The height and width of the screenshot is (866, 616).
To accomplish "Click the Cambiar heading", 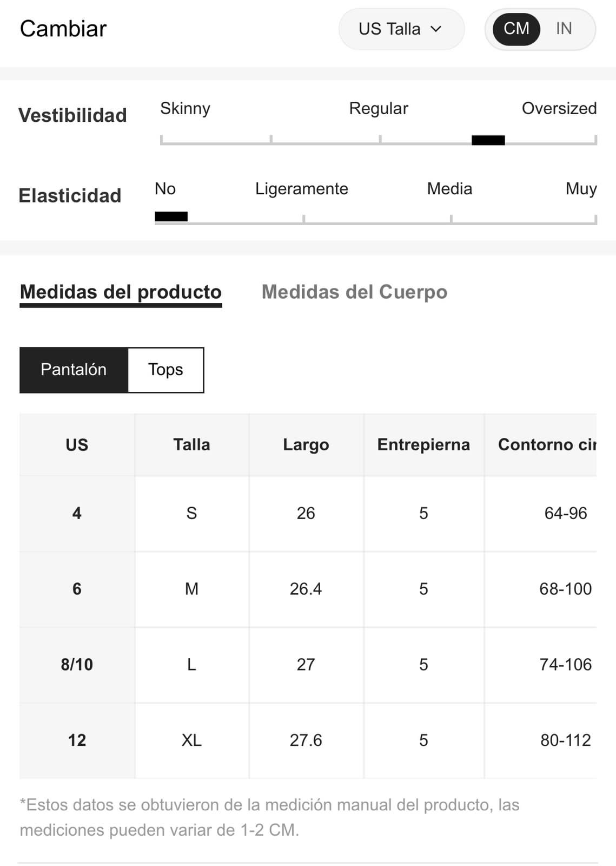I will click(63, 29).
